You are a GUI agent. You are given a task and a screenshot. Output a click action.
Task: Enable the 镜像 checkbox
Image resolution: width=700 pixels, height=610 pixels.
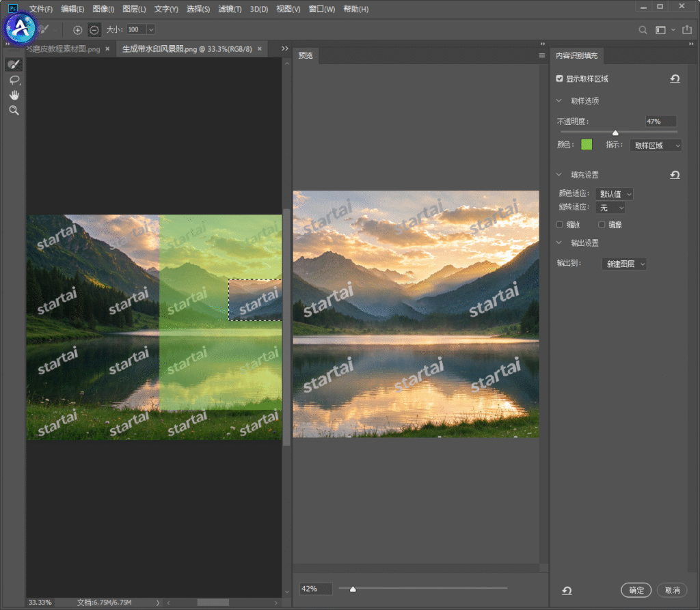602,225
